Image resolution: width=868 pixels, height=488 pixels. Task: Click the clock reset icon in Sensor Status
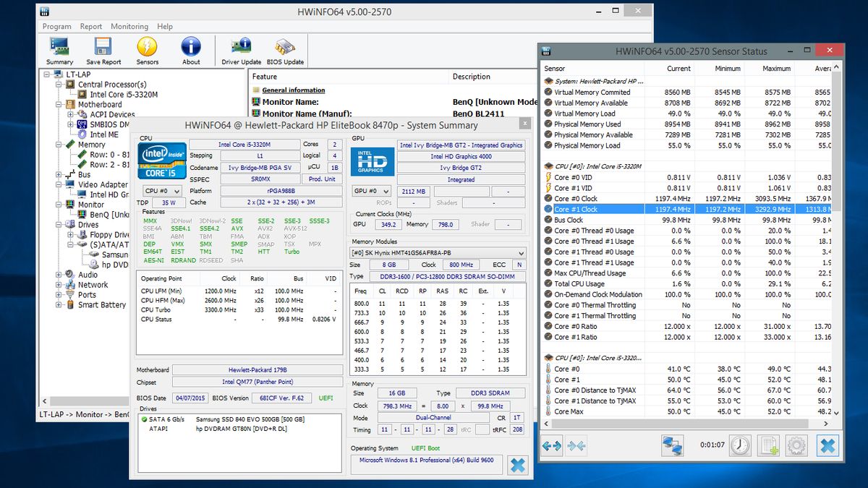pyautogui.click(x=740, y=445)
